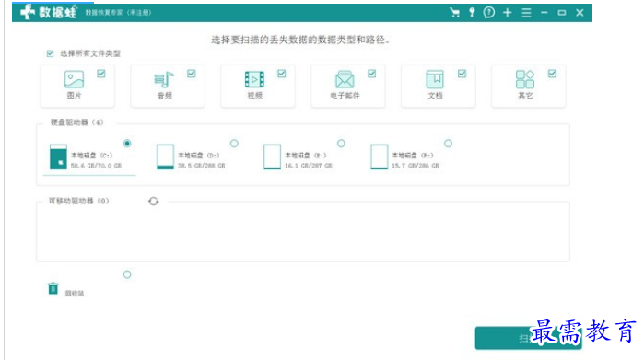This screenshot has height=360, width=644.
Task: Open the hamburger menu icon
Action: [x=526, y=13]
